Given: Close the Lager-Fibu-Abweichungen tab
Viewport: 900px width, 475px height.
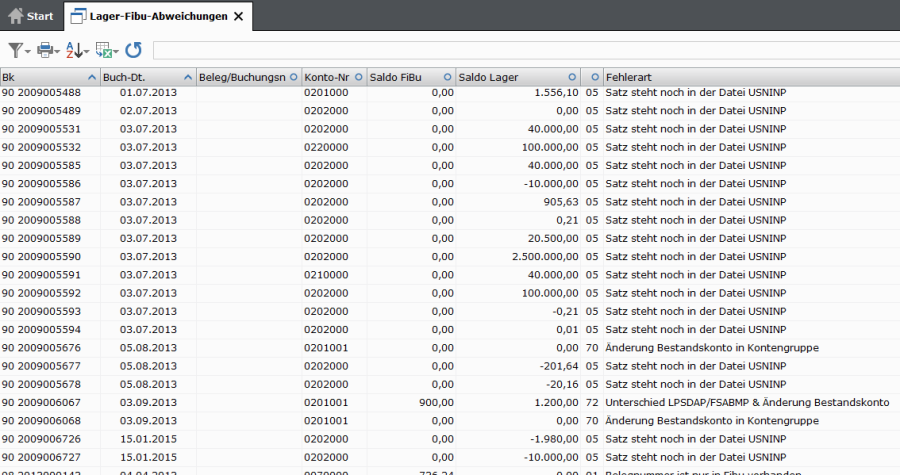Looking at the screenshot, I should click(x=239, y=17).
